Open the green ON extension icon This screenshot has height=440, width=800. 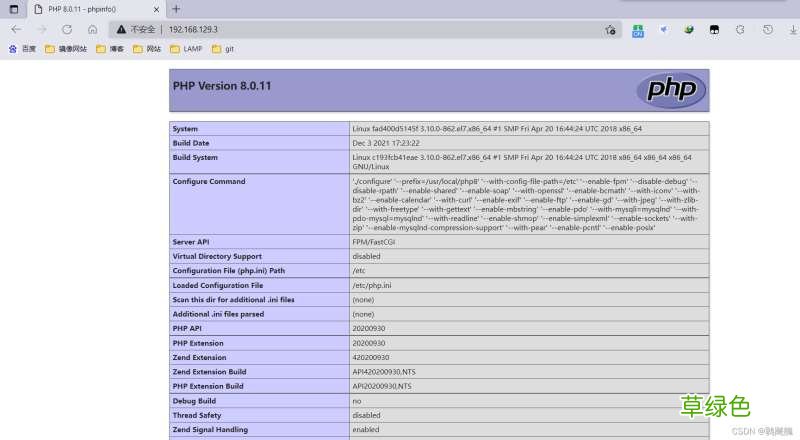point(638,31)
